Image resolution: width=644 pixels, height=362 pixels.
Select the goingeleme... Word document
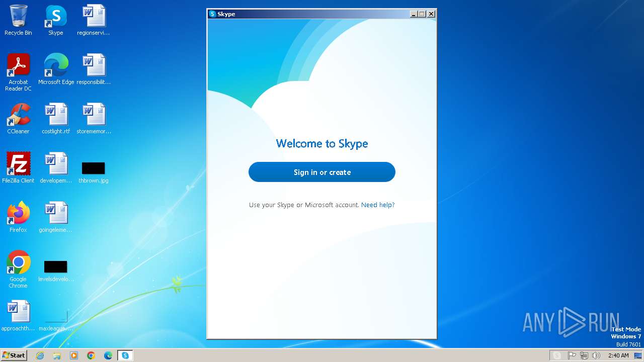[x=56, y=217]
